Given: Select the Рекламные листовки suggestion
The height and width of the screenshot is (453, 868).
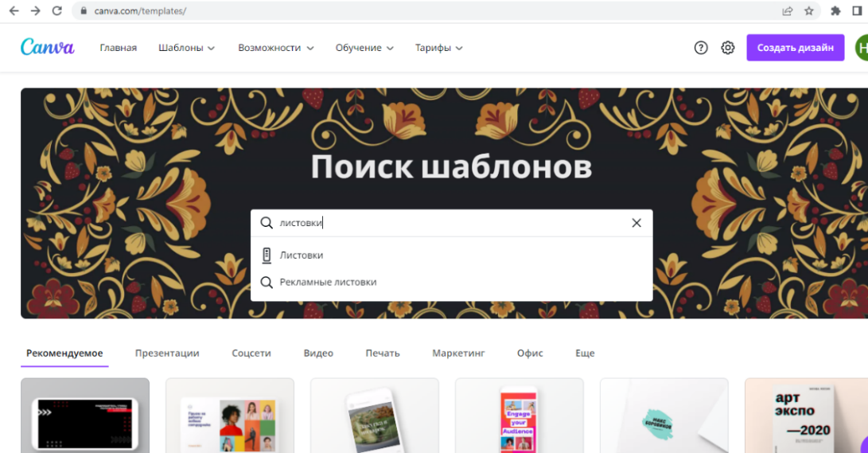Looking at the screenshot, I should pyautogui.click(x=452, y=283).
